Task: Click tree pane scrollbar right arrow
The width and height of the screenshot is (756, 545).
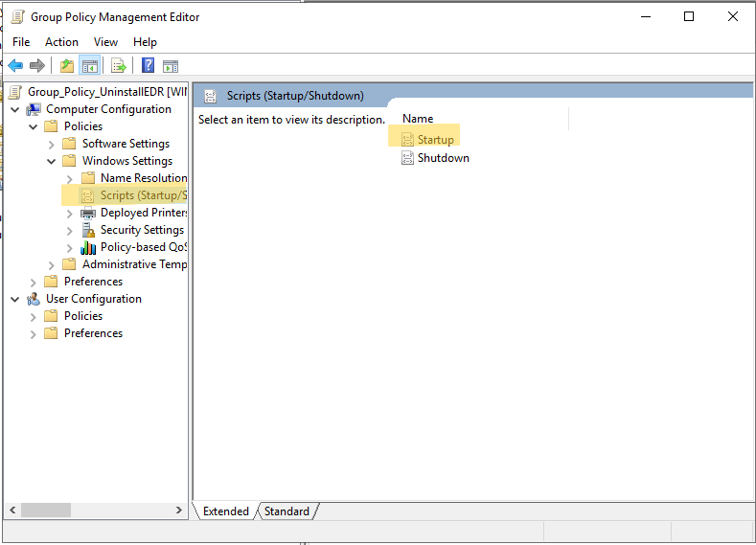Action: 179,511
